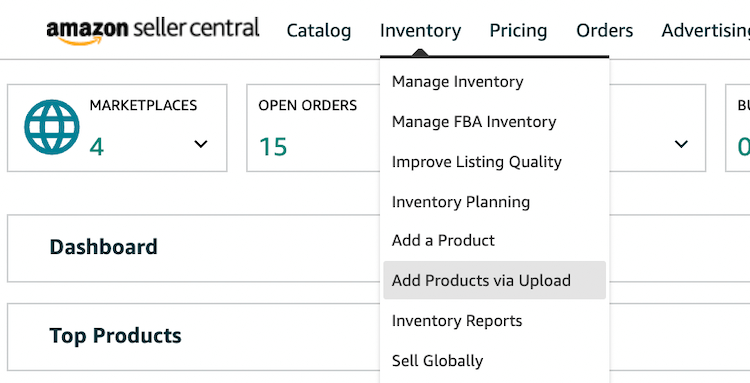Click the Top Products panel header

pos(115,336)
